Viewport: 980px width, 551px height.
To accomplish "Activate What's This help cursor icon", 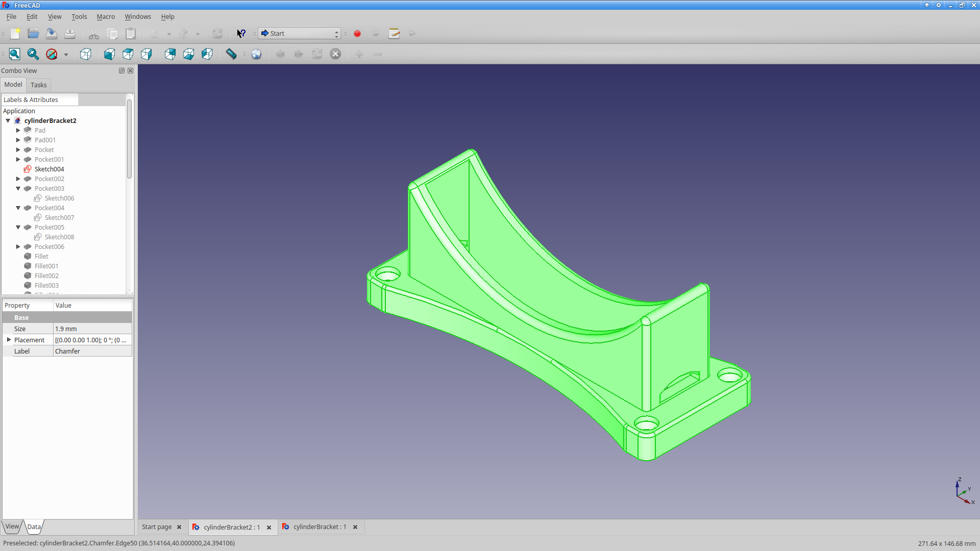I will 241,34.
